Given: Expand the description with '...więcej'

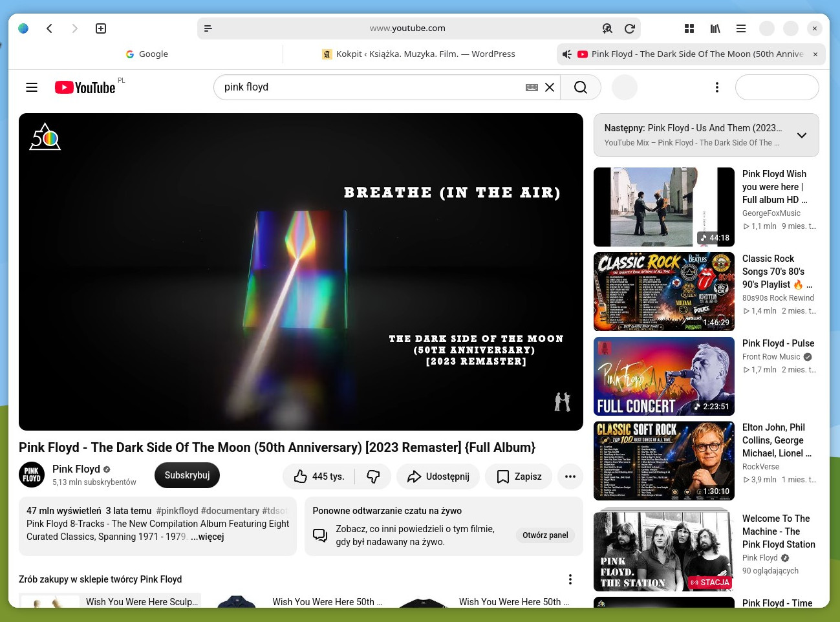Looking at the screenshot, I should tap(207, 537).
